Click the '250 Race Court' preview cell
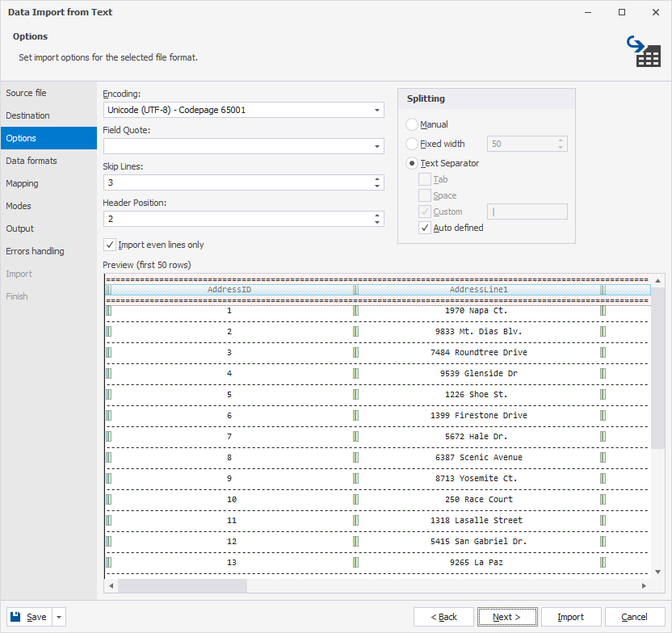 coord(479,500)
